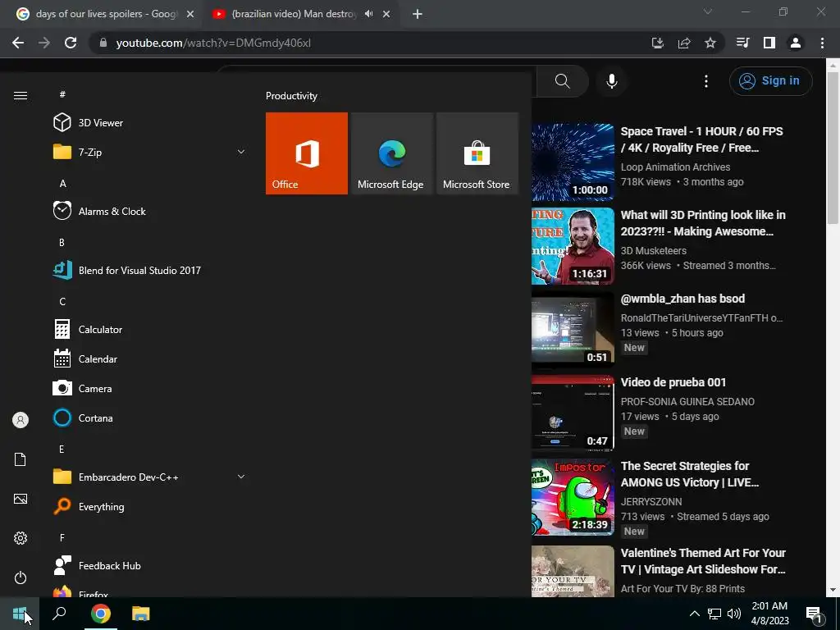
Task: Click the YouTube page vertical scrollbar
Action: [x=833, y=148]
